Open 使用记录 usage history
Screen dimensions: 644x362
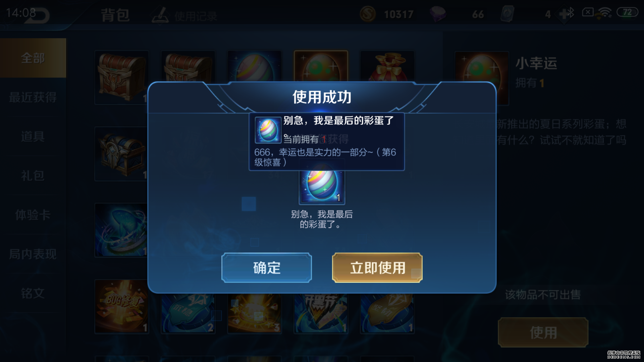tap(184, 15)
